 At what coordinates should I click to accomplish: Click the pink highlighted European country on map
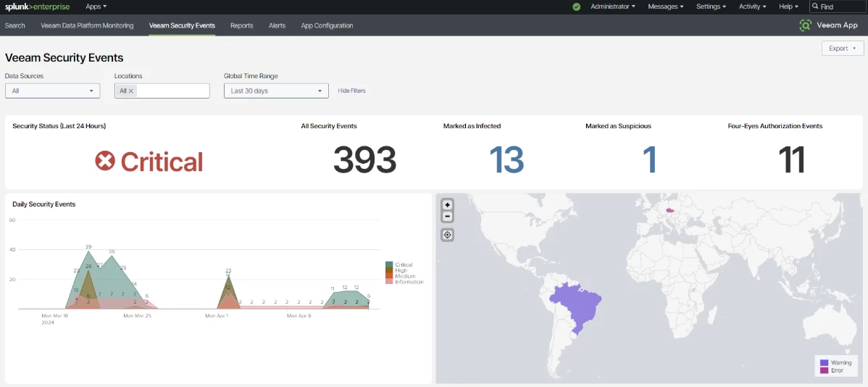670,210
